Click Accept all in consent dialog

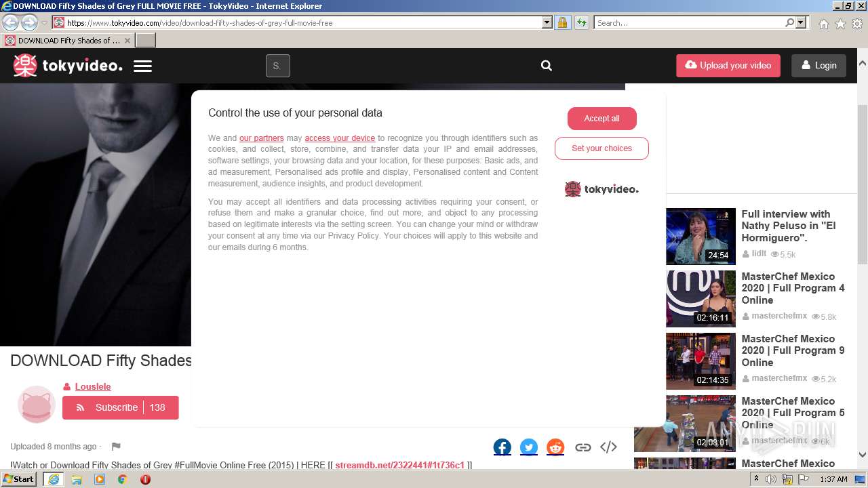602,119
